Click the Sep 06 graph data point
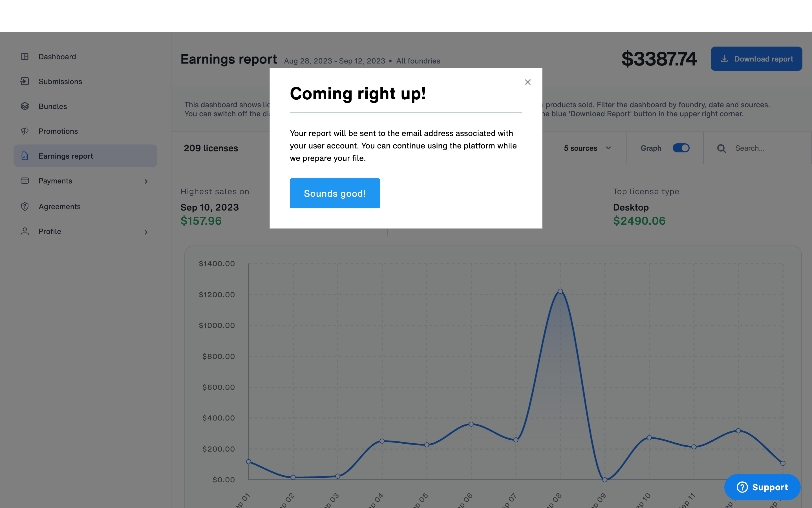The width and height of the screenshot is (812, 508). click(471, 424)
